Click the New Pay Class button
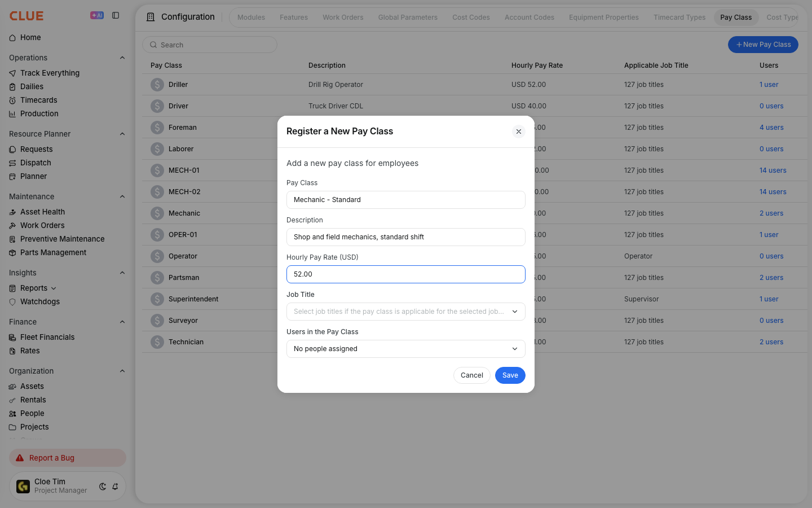The width and height of the screenshot is (812, 508). click(x=763, y=45)
